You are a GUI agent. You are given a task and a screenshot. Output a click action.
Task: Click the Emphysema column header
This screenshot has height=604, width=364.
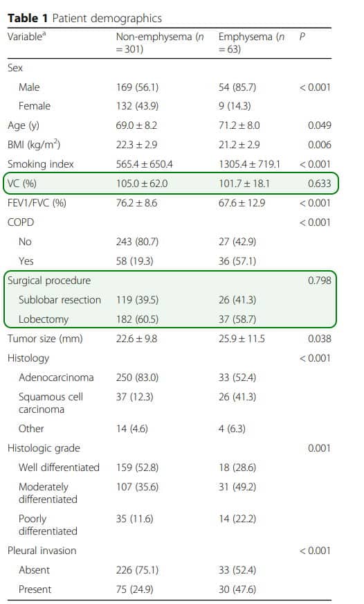click(x=252, y=43)
